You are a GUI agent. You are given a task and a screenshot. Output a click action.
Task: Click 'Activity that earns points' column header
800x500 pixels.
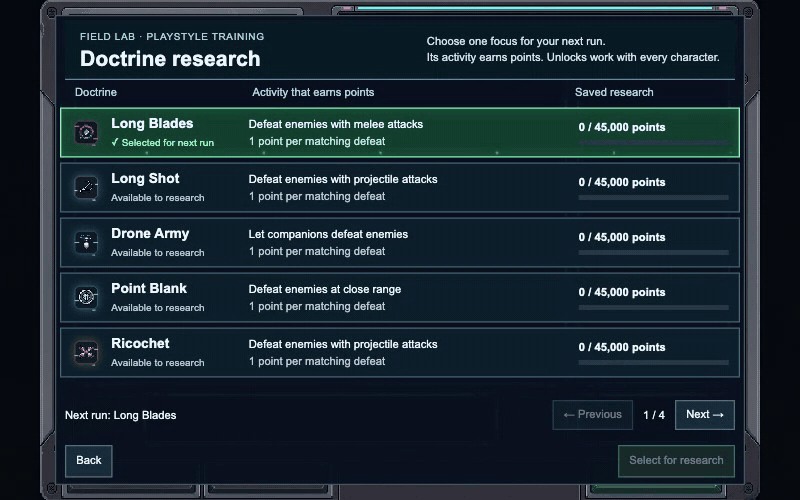[x=313, y=92]
